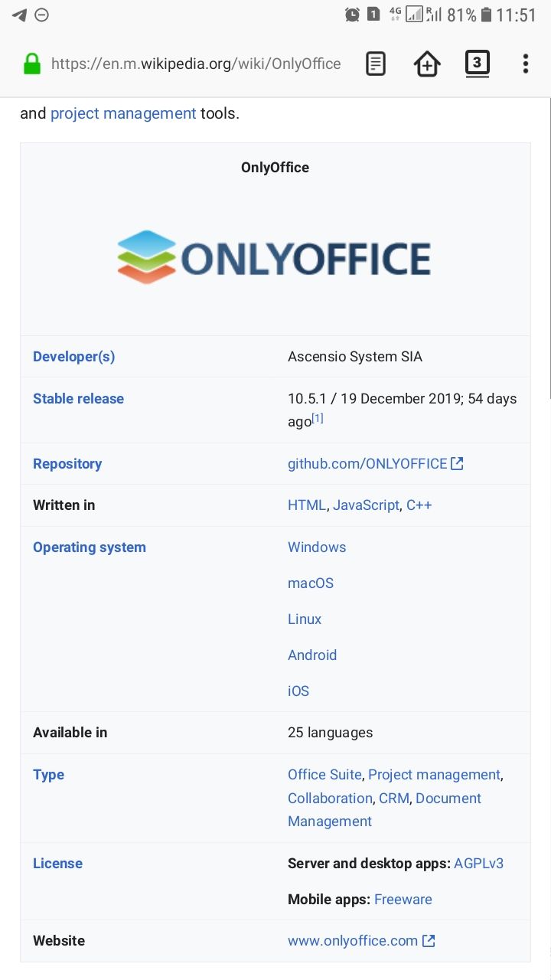Screen dimensions: 551x980
Task: Open the Operating system label link
Action: coord(90,547)
